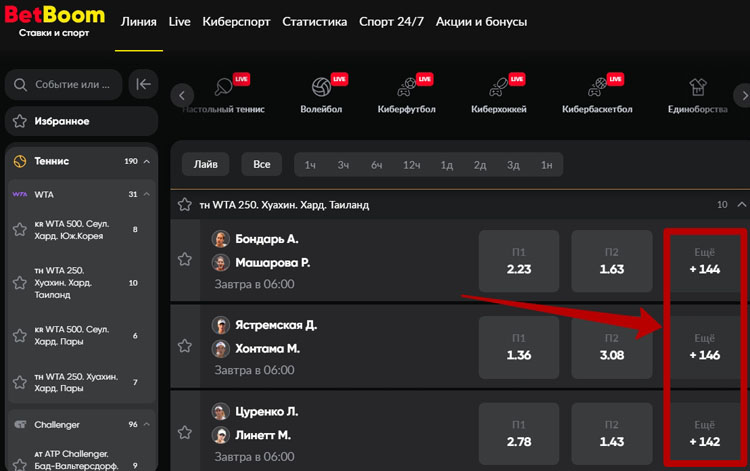Click the Теннис ball icon
Image resolution: width=750 pixels, height=471 pixels.
coord(20,162)
